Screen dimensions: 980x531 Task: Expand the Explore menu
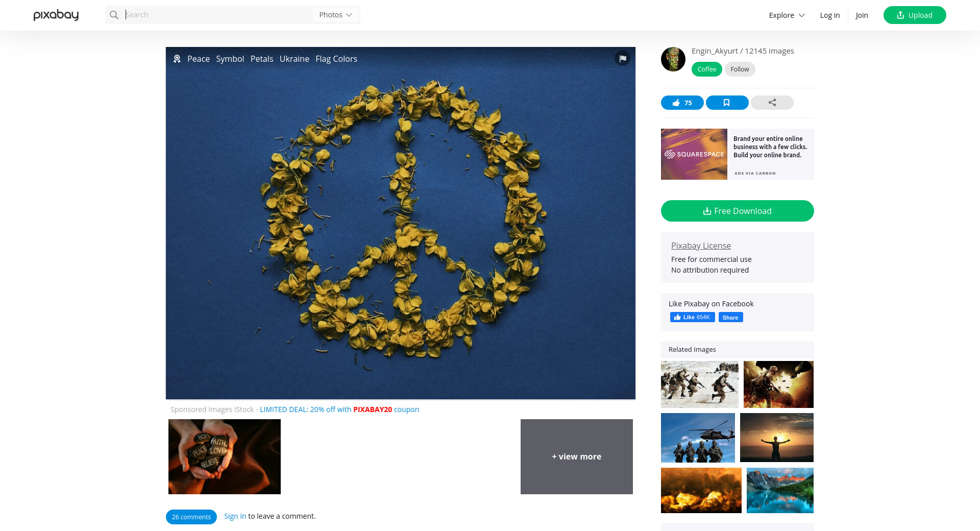(787, 15)
